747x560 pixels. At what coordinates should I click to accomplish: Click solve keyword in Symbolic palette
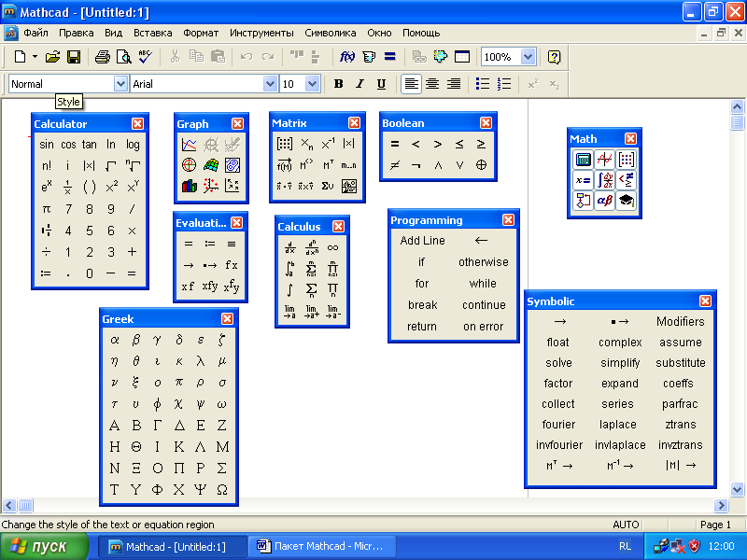[x=558, y=363]
